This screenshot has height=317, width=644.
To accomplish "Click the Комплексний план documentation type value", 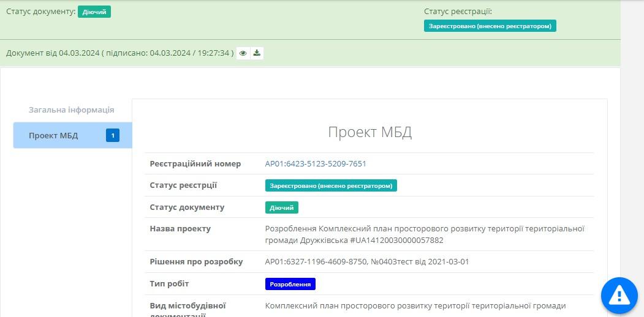I will tap(415, 305).
